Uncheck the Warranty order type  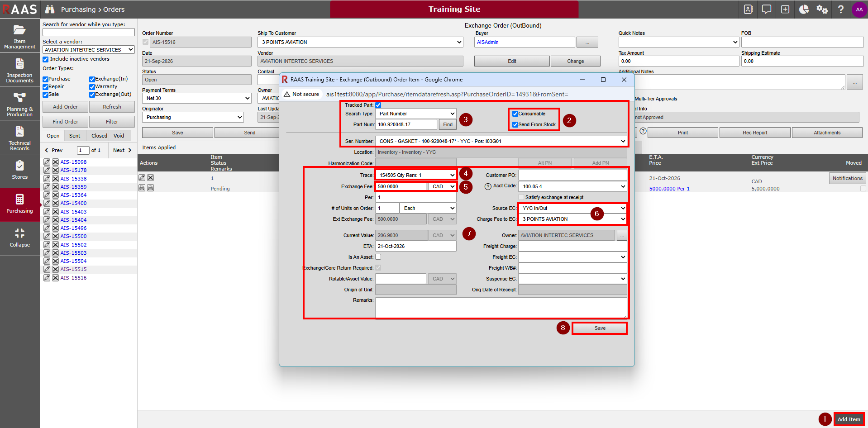(92, 87)
